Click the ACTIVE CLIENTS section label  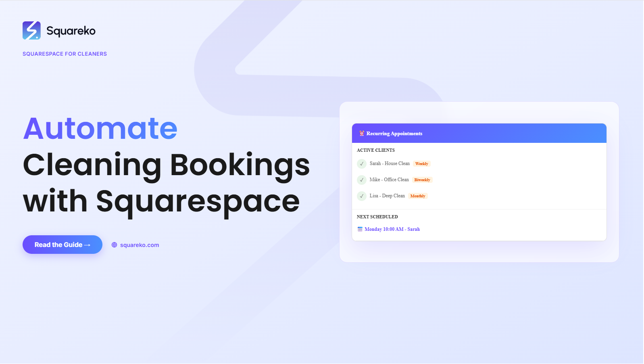(x=376, y=150)
